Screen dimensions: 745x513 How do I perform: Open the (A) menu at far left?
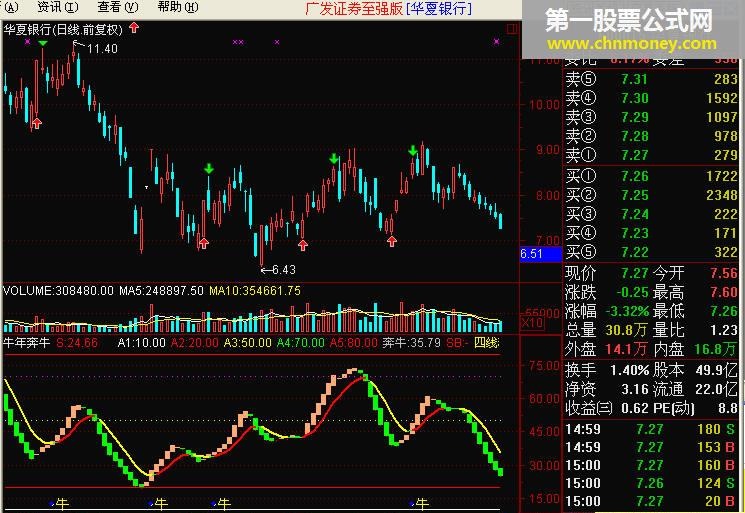[x=10, y=7]
